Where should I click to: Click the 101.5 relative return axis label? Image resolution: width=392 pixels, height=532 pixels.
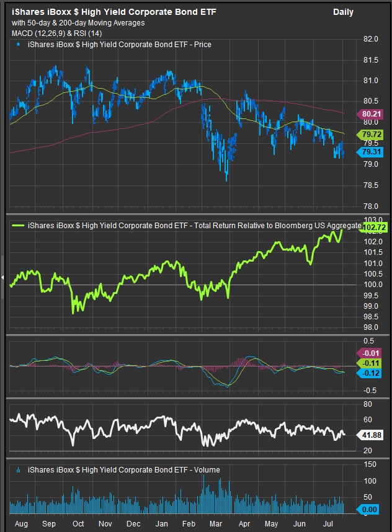(x=373, y=252)
